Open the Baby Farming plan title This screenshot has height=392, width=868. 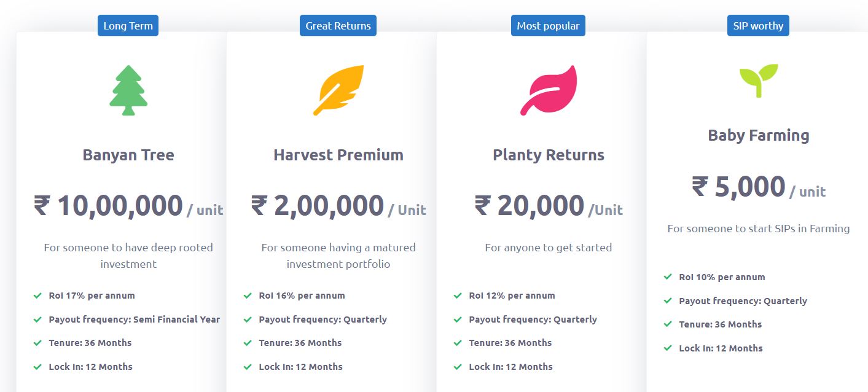[x=759, y=135]
